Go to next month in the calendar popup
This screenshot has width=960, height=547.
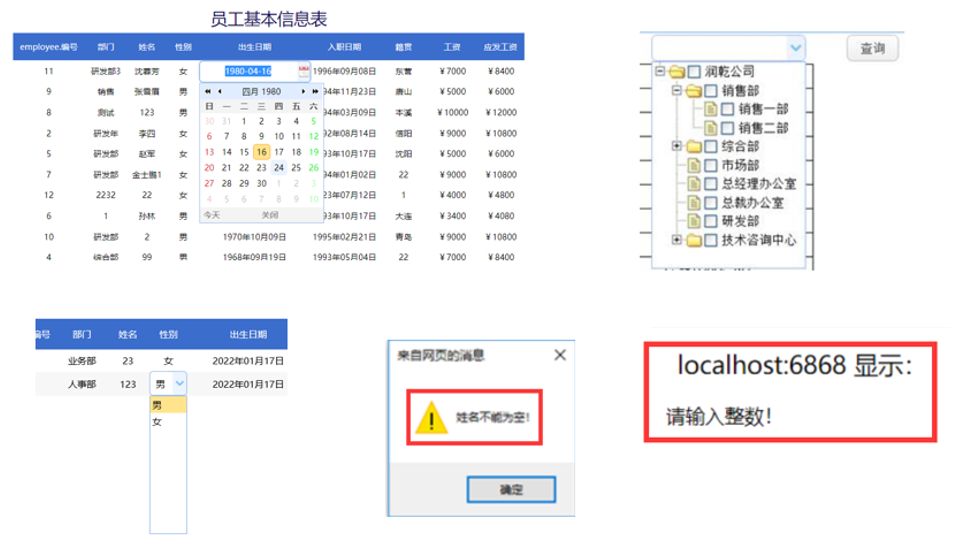[x=303, y=91]
